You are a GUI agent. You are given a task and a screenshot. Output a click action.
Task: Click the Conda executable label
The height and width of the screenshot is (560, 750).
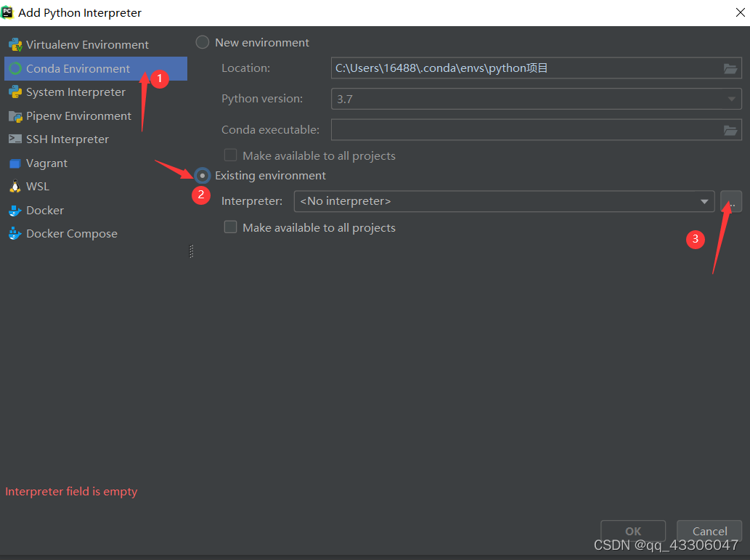click(270, 130)
